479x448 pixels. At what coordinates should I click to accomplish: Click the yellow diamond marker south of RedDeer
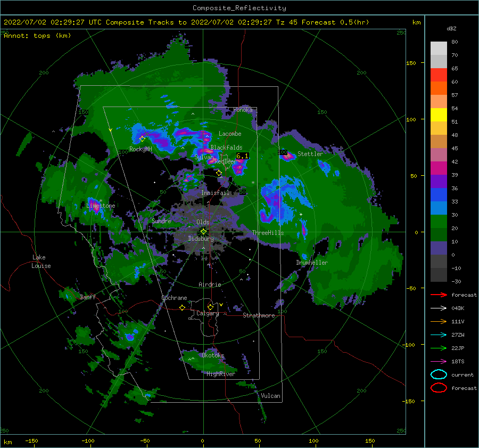pos(219,173)
